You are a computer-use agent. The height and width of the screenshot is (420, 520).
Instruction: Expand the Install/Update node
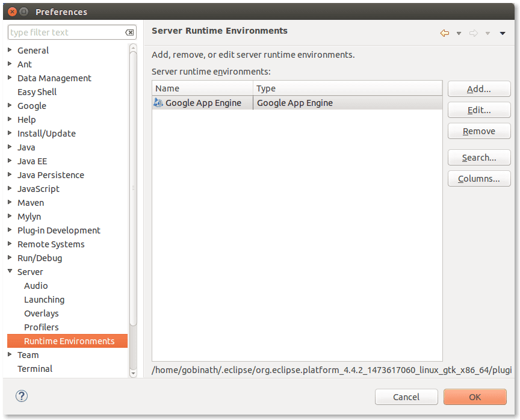coord(10,133)
